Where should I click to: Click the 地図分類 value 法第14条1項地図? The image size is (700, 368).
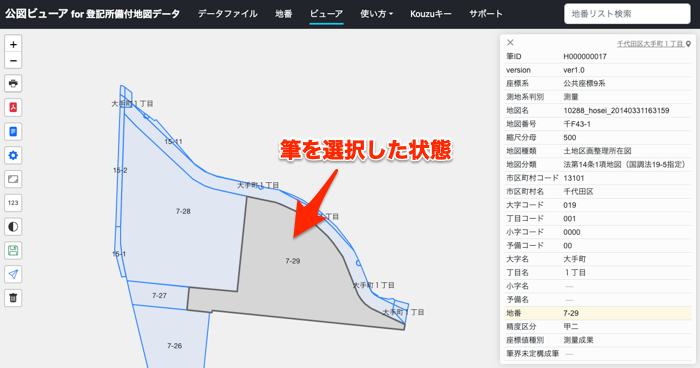(624, 164)
